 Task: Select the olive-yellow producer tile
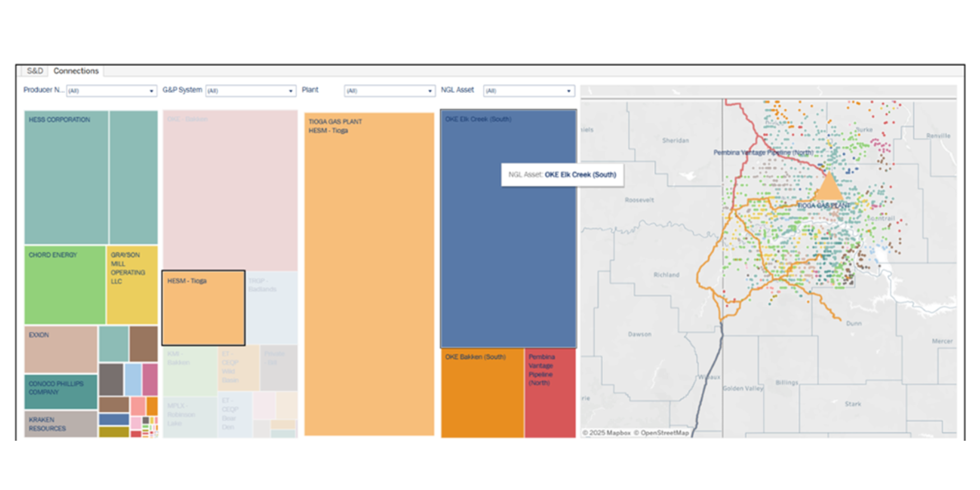tap(114, 432)
